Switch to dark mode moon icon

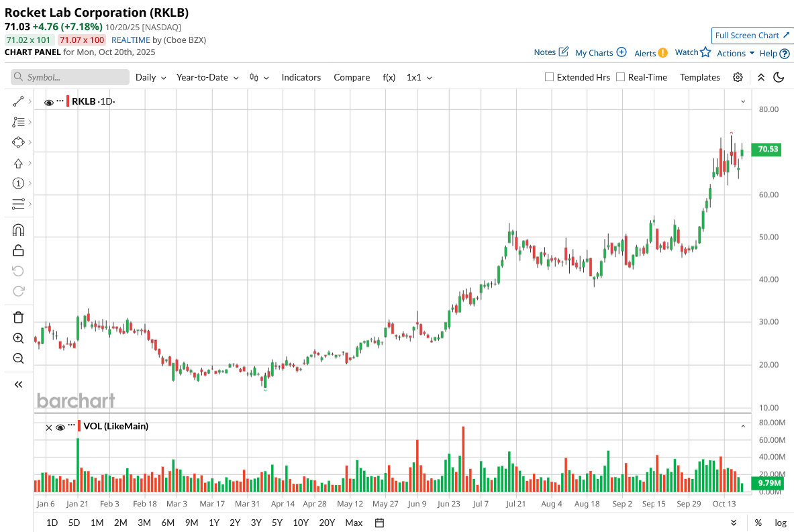pyautogui.click(x=779, y=77)
